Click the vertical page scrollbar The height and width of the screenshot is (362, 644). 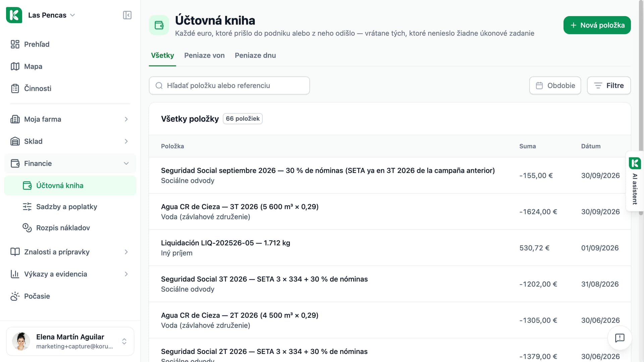[x=641, y=107]
